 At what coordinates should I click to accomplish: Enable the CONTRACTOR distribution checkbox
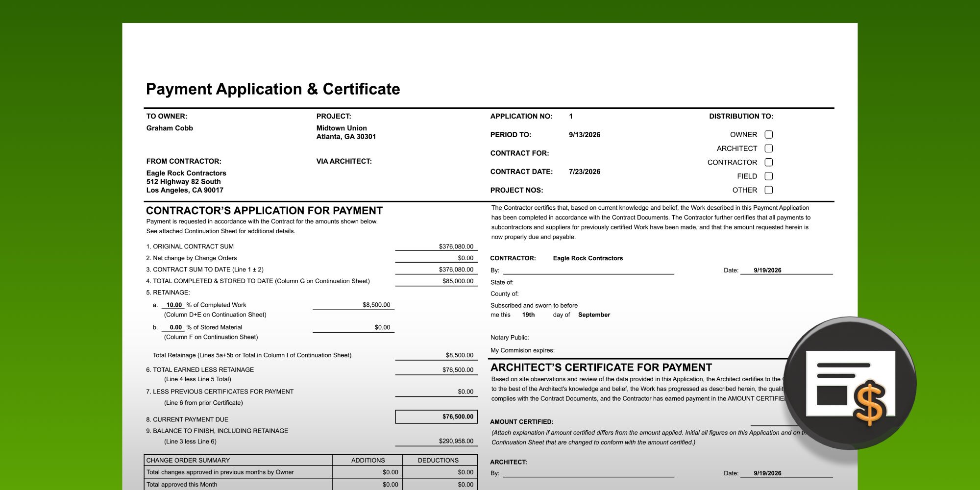coord(769,162)
